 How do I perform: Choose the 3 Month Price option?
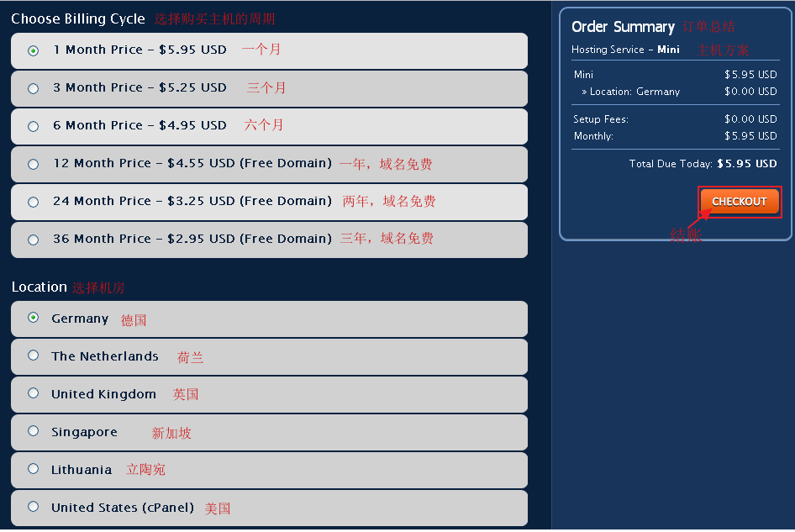click(34, 88)
